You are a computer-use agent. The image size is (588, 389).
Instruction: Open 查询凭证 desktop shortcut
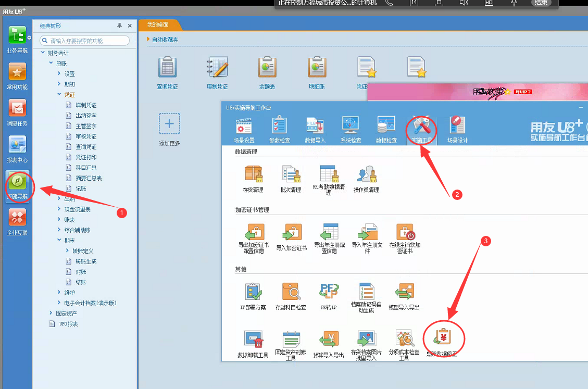pos(167,73)
